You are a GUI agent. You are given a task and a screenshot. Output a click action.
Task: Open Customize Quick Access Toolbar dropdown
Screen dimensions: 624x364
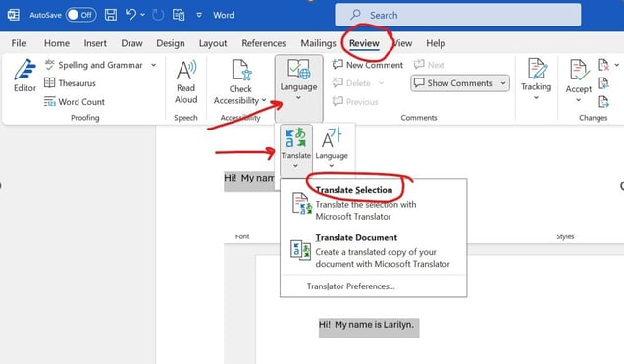click(199, 15)
